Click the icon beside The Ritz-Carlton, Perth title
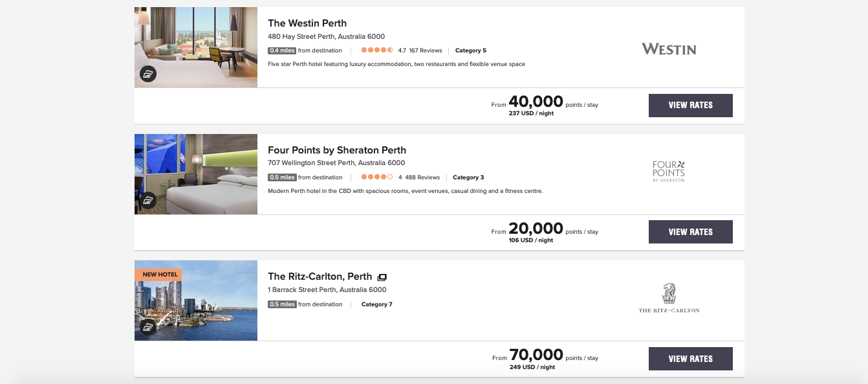Screen dimensions: 868x384 click(x=382, y=277)
